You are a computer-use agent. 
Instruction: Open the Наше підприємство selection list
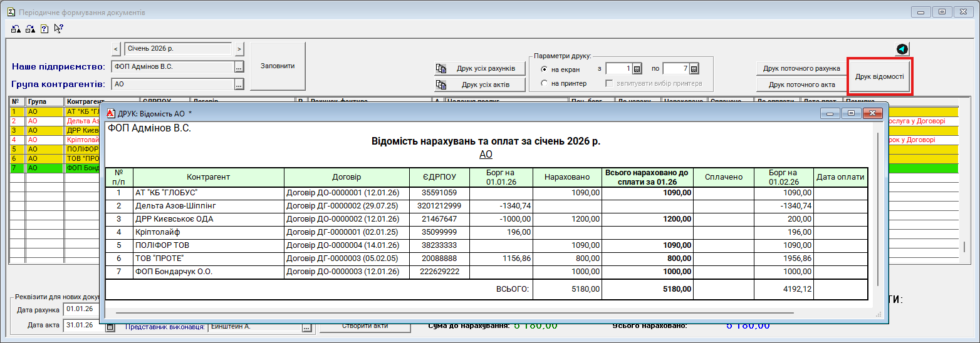239,67
